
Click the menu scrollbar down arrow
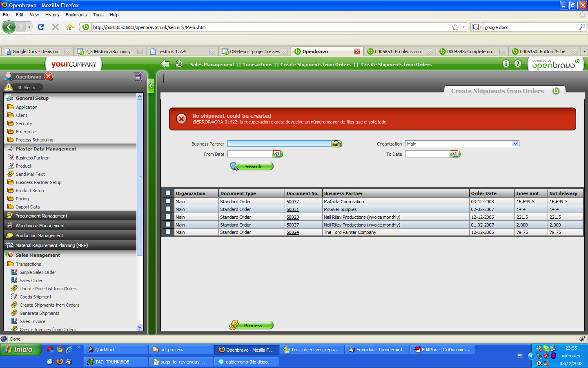(140, 327)
